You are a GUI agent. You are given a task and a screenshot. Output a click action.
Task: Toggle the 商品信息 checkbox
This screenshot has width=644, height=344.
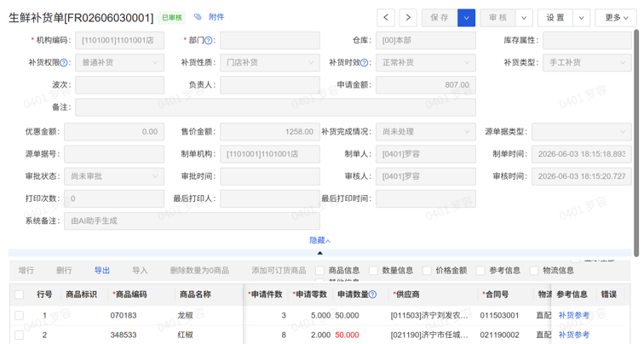click(320, 271)
